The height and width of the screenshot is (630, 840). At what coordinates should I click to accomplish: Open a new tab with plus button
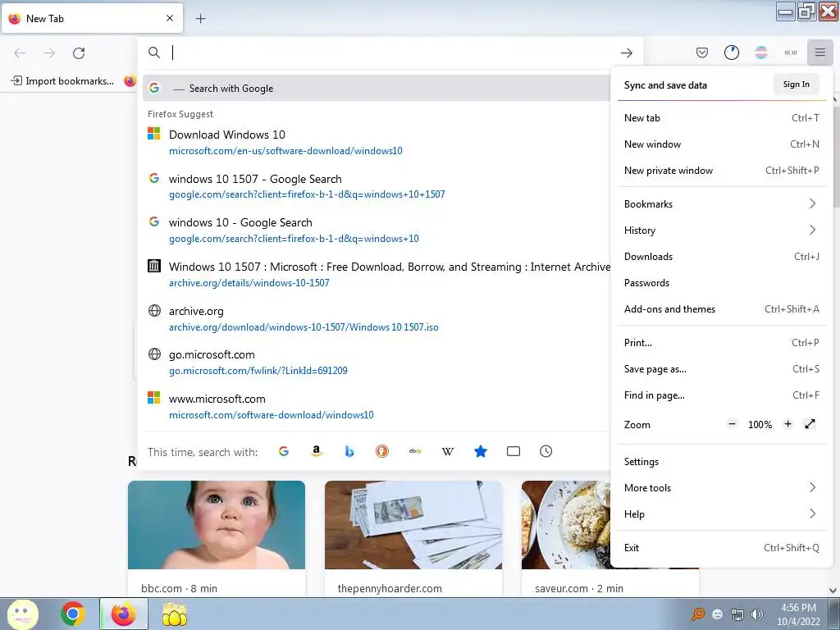[200, 19]
